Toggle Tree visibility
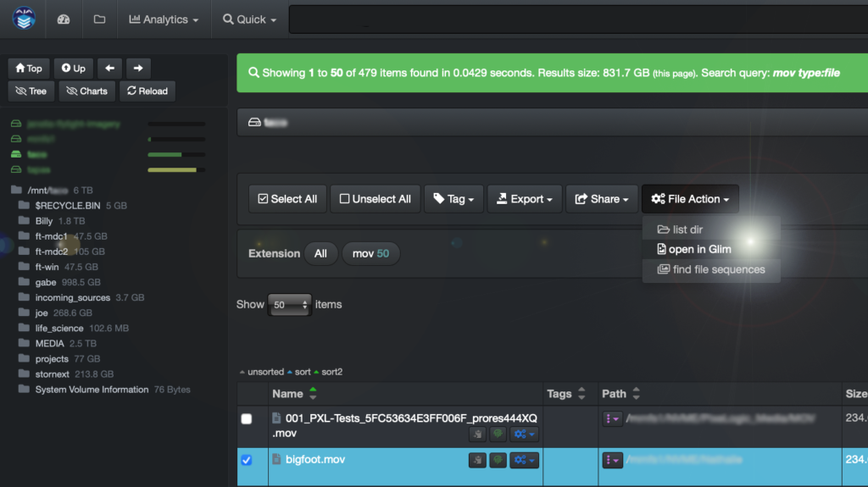Viewport: 868px width, 487px height. point(31,91)
